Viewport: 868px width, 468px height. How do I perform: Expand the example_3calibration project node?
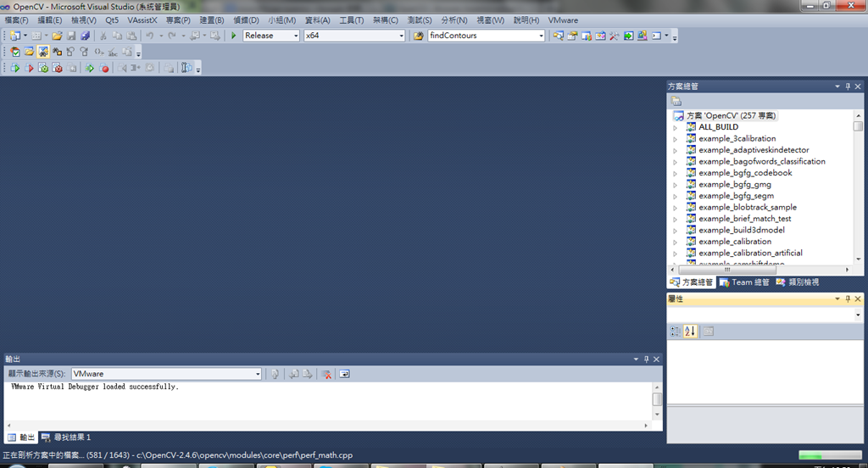tap(675, 139)
